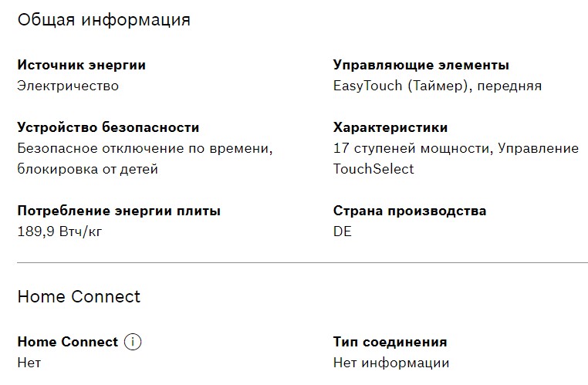The height and width of the screenshot is (385, 588).
Task: Select the "DE" country value
Action: pos(342,231)
